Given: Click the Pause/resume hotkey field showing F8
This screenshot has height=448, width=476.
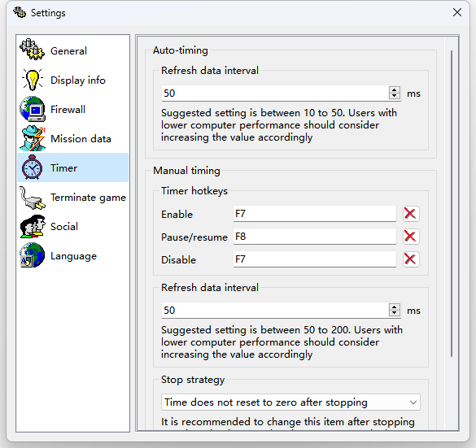Looking at the screenshot, I should pos(315,237).
